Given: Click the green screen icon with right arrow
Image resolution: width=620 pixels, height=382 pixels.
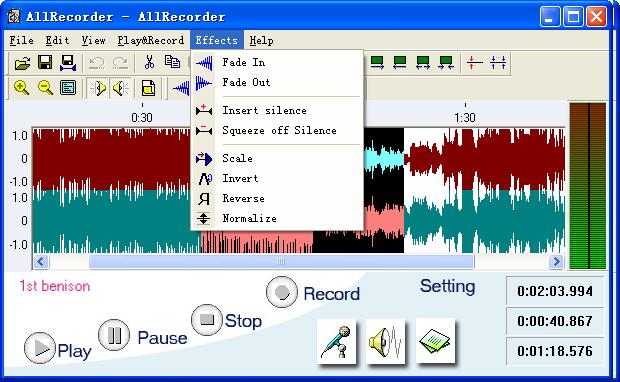Looking at the screenshot, I should (377, 63).
